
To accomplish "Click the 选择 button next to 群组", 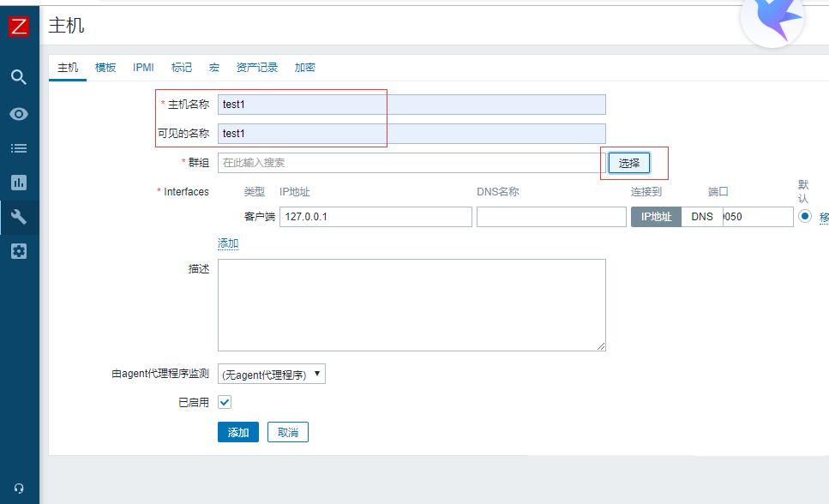I will point(628,162).
